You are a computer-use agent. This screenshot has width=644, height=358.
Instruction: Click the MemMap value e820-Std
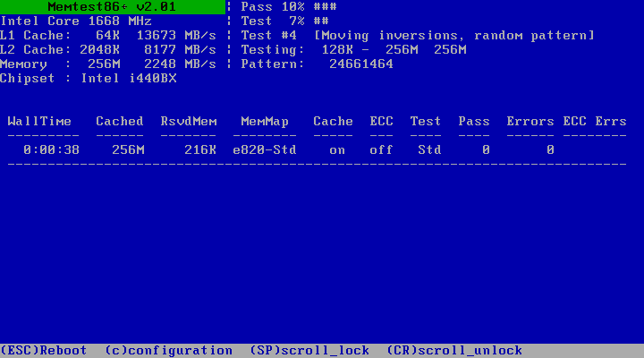pos(265,150)
